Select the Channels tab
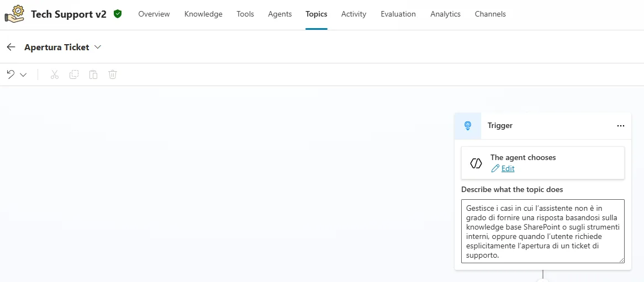The width and height of the screenshot is (644, 282). coord(490,14)
